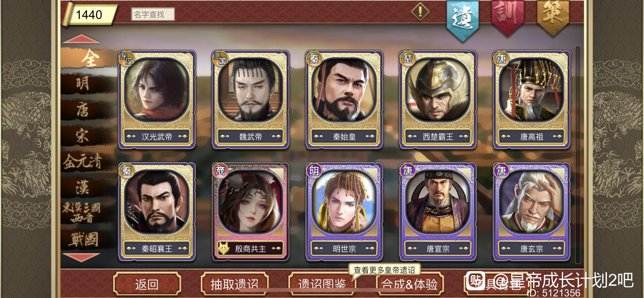
Task: Select the 殷商共主 pink card
Action: (251, 212)
